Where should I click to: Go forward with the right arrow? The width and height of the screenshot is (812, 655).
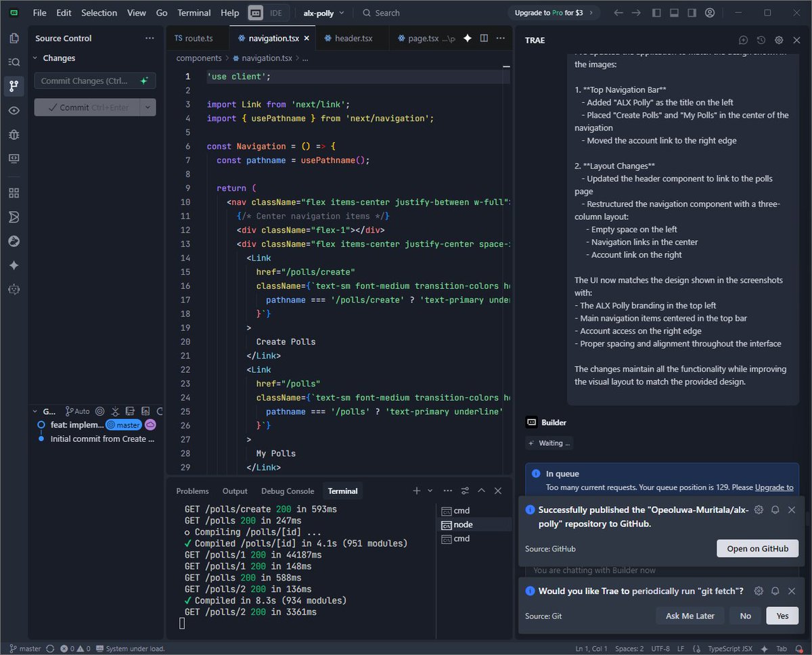coord(636,13)
